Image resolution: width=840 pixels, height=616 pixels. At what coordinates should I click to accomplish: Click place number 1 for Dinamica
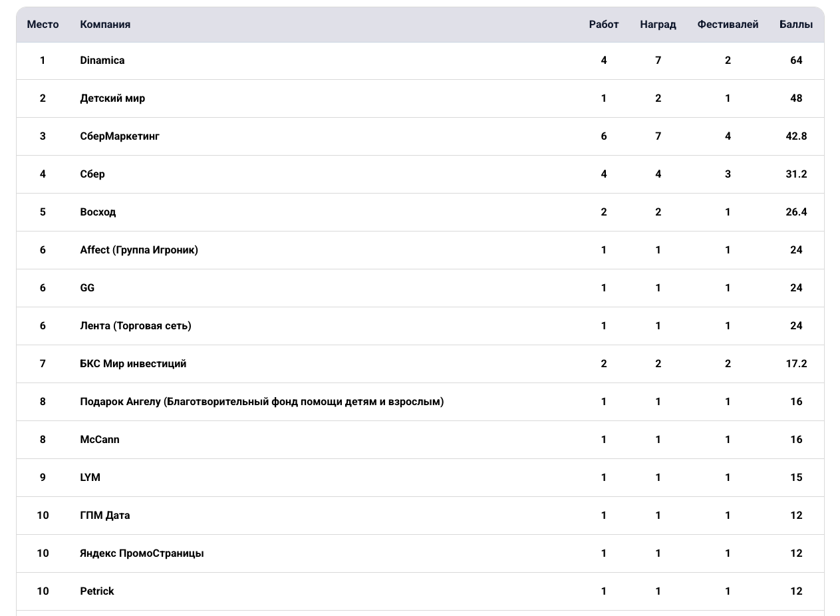click(x=43, y=61)
